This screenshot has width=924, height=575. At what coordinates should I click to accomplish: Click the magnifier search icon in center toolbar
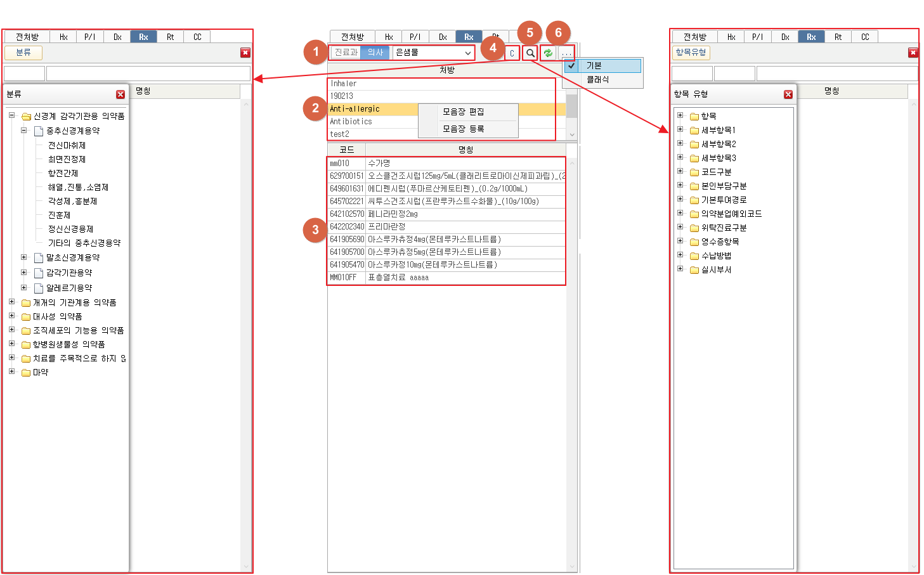tap(530, 53)
